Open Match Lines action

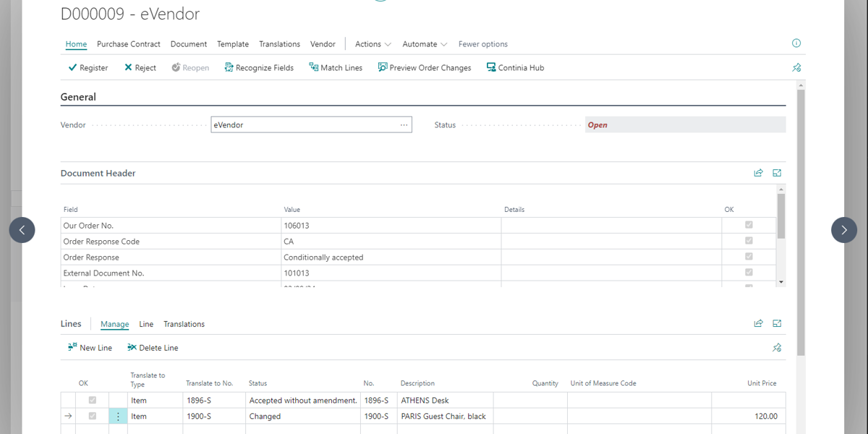[x=335, y=68]
